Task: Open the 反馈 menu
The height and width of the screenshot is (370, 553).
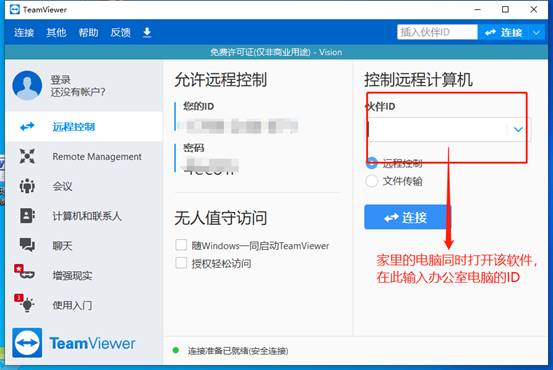Action: 121,32
